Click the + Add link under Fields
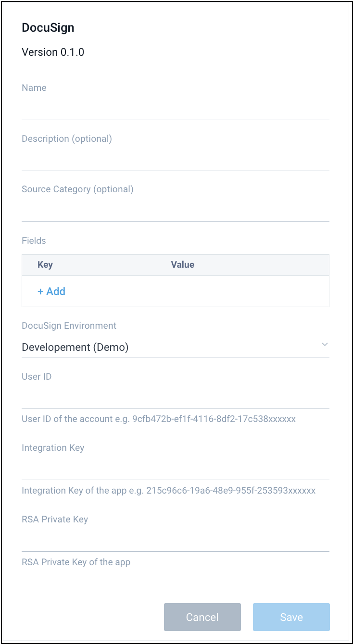This screenshot has height=644, width=353. click(51, 291)
